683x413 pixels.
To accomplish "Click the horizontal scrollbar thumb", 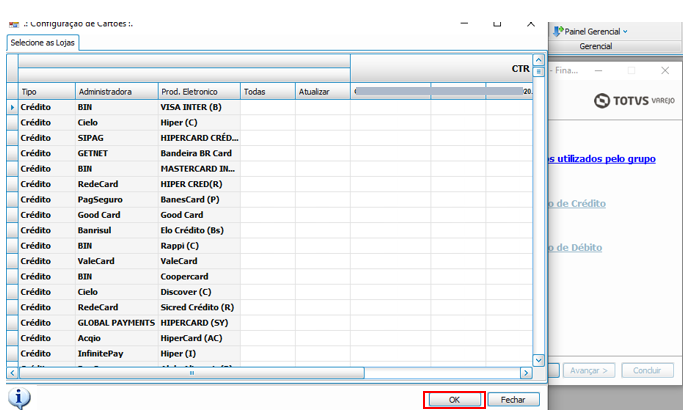I will 192,373.
